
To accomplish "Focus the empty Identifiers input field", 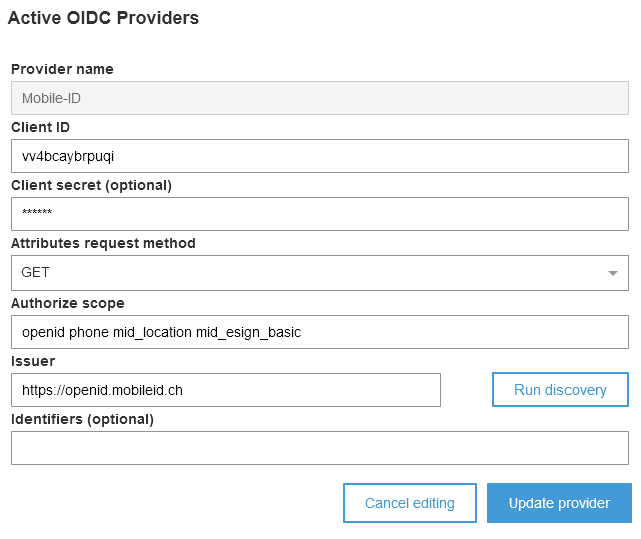I will 319,448.
